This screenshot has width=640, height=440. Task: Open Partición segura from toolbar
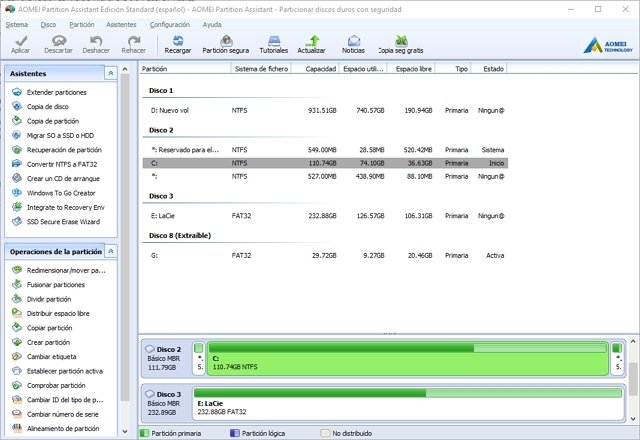tap(226, 45)
